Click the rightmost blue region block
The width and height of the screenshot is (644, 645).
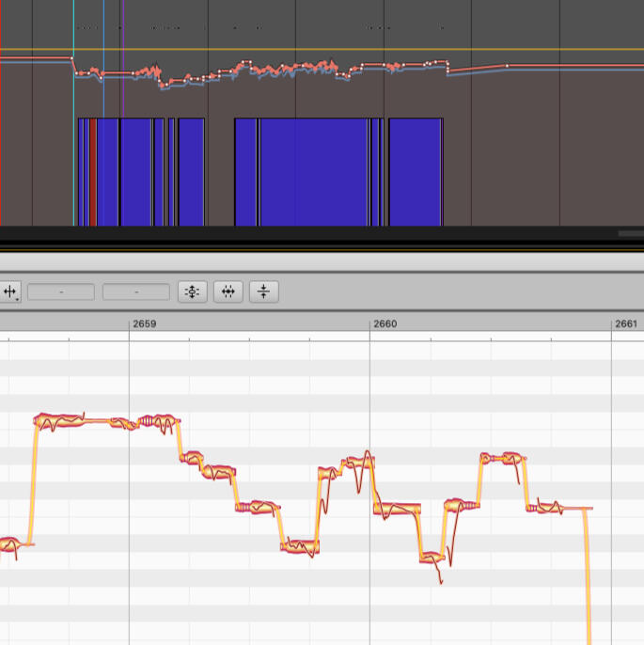416,171
